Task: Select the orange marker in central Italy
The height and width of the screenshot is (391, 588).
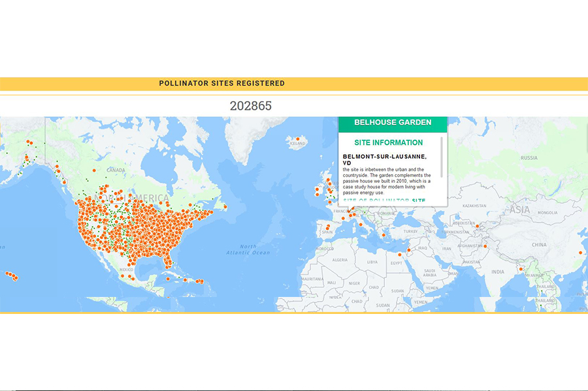Action: click(x=361, y=225)
